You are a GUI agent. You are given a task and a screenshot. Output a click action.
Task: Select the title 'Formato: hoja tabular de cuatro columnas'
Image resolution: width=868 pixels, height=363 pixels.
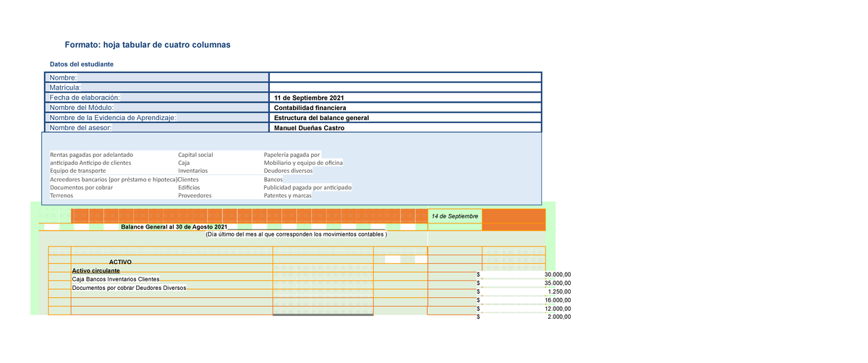coord(148,45)
